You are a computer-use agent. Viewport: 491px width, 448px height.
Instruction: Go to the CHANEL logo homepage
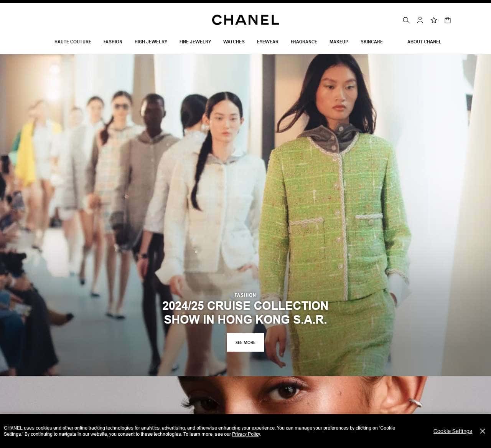(x=245, y=20)
